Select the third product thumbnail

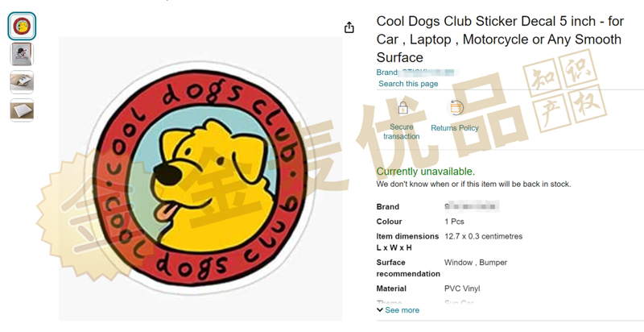(22, 82)
